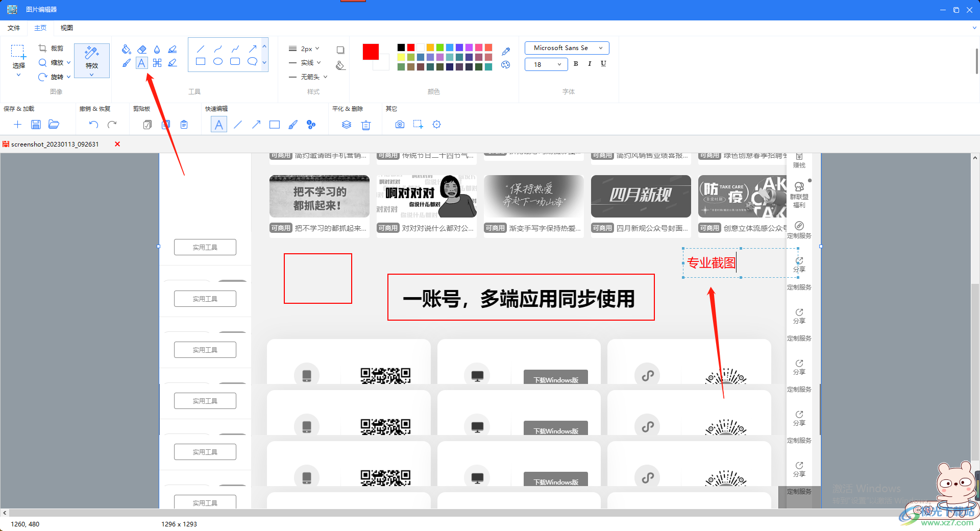The width and height of the screenshot is (980, 531).
Task: Open the Microsoft Sans Se font dropdown
Action: 567,48
